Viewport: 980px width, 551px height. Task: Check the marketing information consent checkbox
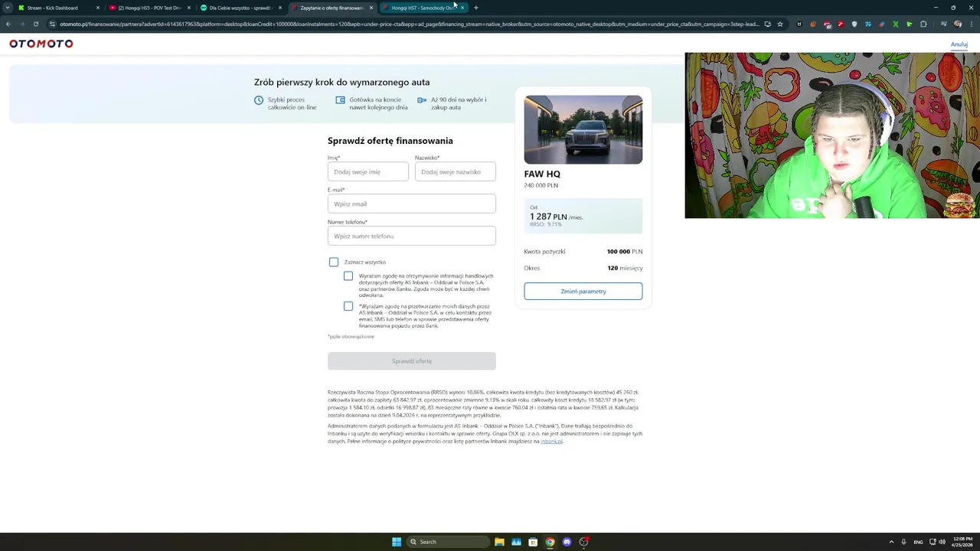[348, 275]
